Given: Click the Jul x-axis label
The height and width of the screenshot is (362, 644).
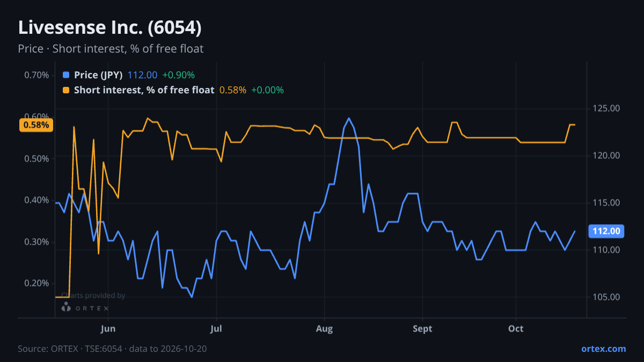Looking at the screenshot, I should pos(216,328).
